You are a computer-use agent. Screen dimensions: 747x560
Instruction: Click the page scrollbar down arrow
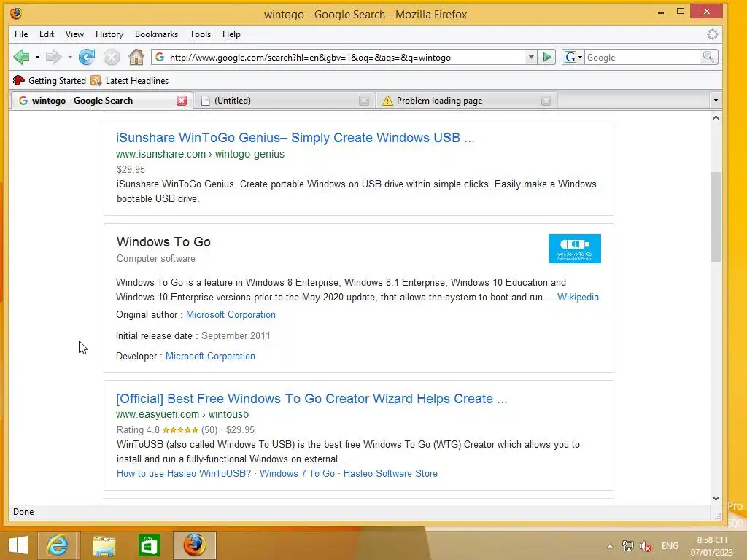pyautogui.click(x=716, y=499)
